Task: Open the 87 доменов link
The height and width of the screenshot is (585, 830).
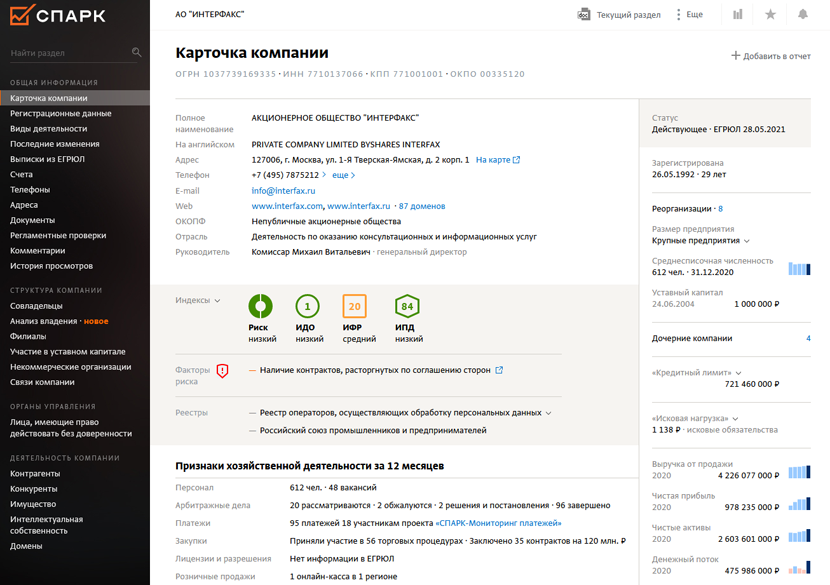Action: pos(422,206)
